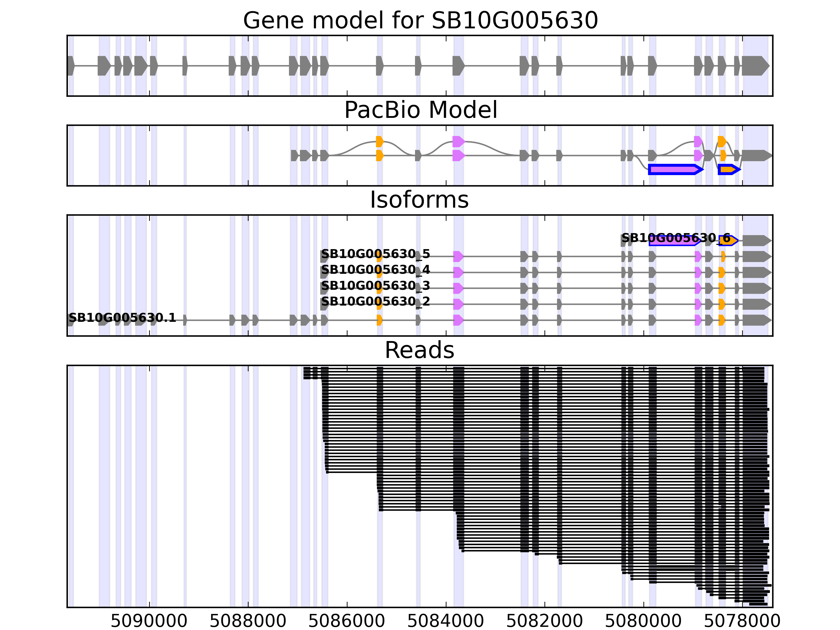
Task: Click the purple exon in SB10G005630_4 row near 5084000
Action: click(458, 272)
